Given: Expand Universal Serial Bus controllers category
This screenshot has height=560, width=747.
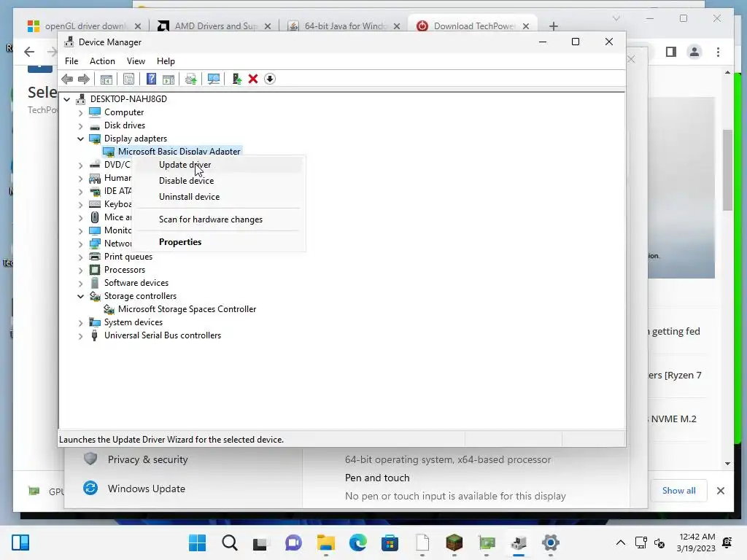Looking at the screenshot, I should pyautogui.click(x=80, y=335).
